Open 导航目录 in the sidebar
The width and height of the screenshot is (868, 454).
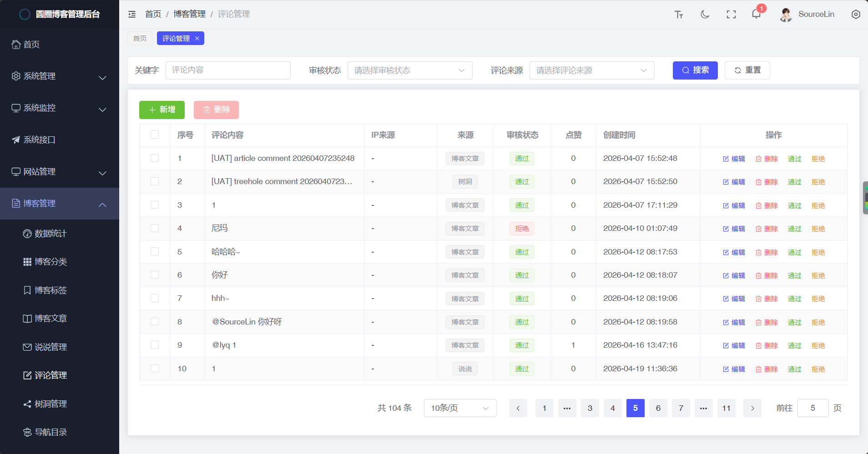pyautogui.click(x=60, y=432)
